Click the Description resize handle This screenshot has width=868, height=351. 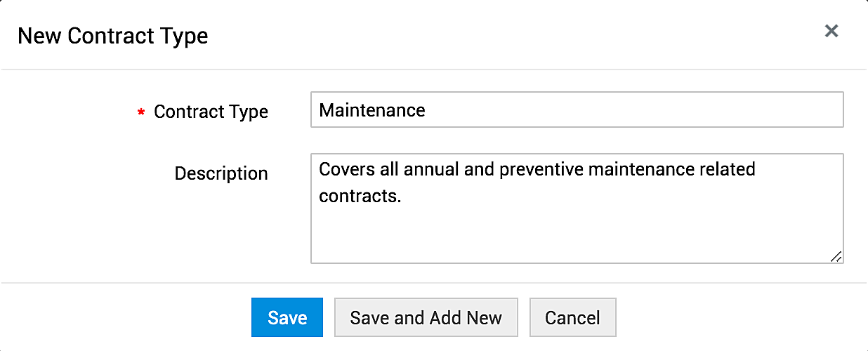(836, 257)
